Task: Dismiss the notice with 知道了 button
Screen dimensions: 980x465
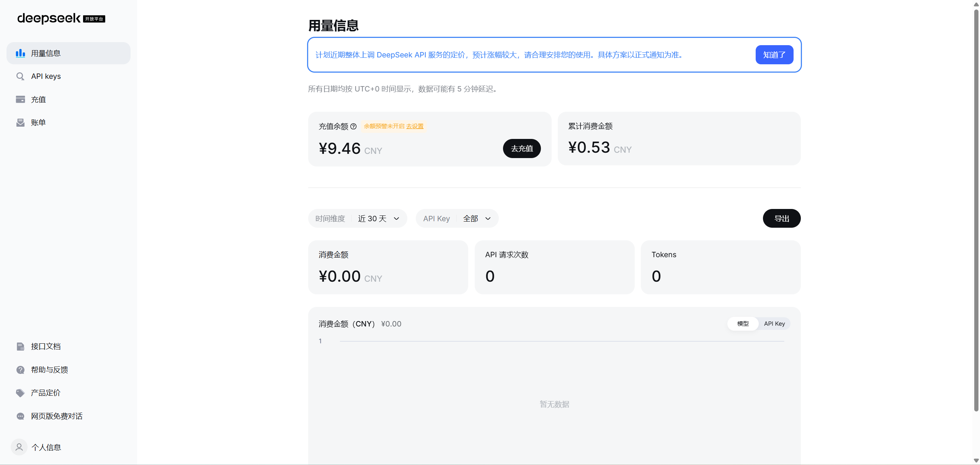Action: 774,55
